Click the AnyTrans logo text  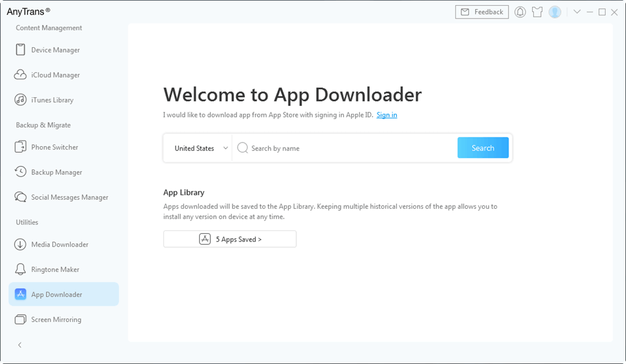tap(28, 11)
